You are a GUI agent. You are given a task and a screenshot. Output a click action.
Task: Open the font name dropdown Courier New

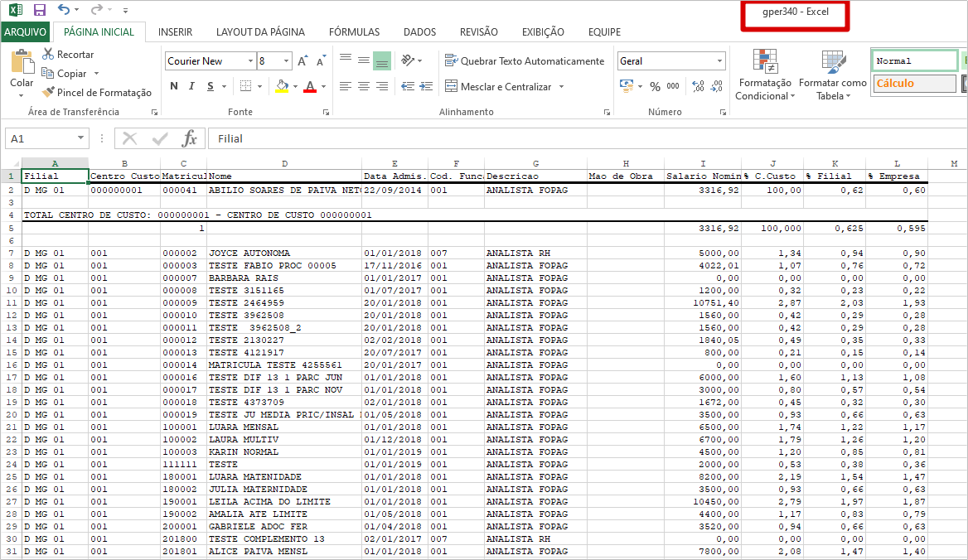tap(250, 61)
